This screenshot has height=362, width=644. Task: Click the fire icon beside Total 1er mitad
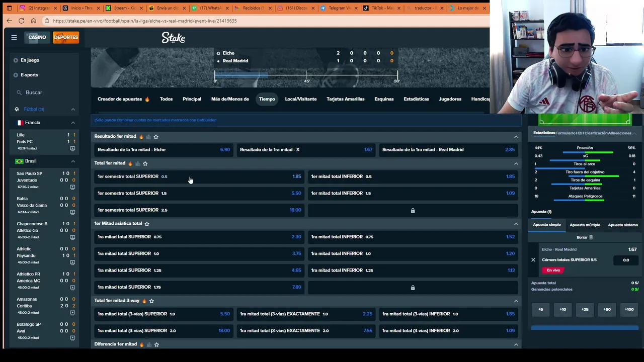[130, 163]
